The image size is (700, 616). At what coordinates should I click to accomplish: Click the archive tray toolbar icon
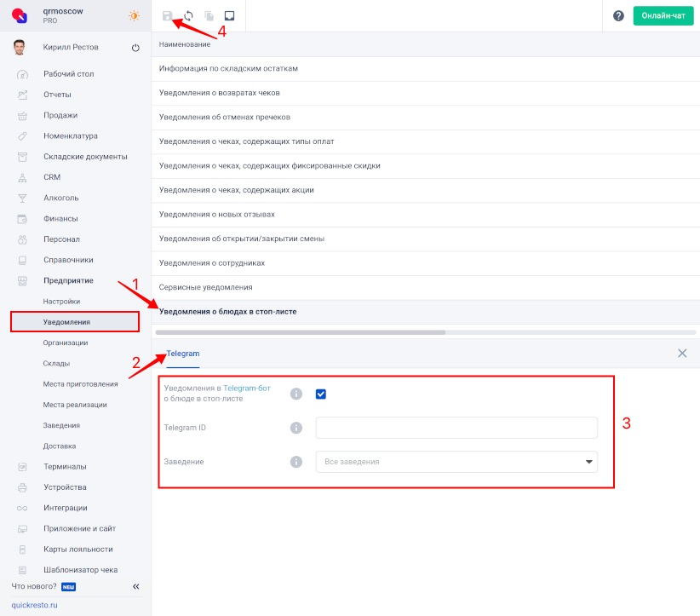click(x=229, y=16)
